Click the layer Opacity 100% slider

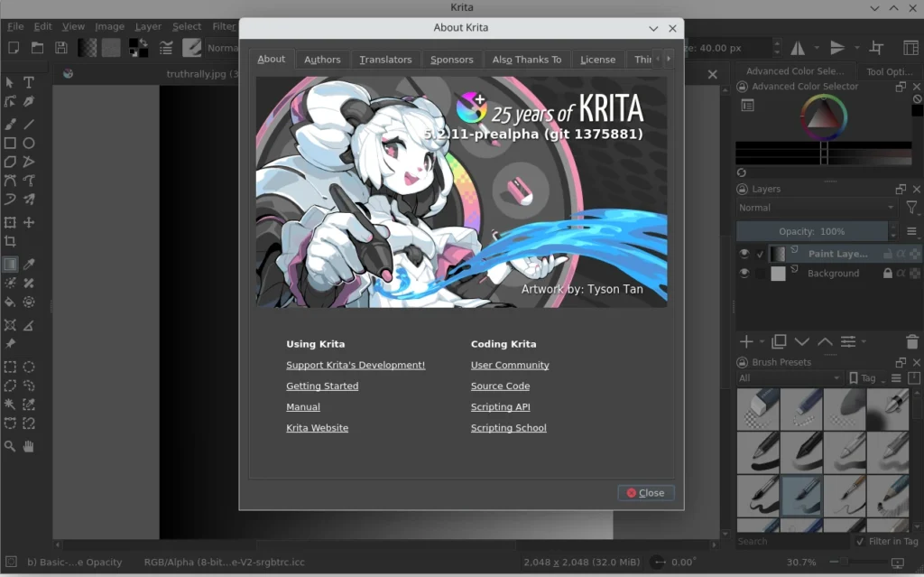[x=811, y=232]
